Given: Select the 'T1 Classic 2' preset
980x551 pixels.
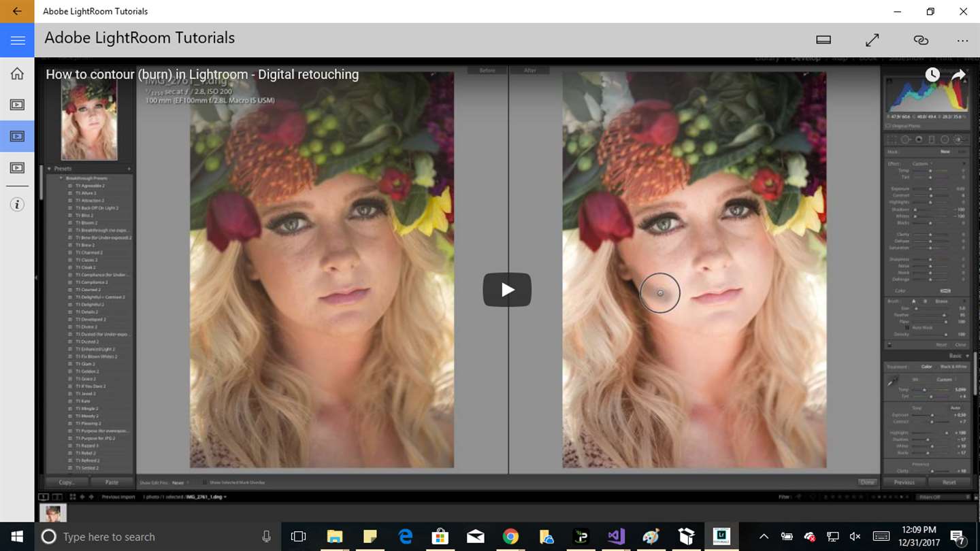Looking at the screenshot, I should point(86,260).
